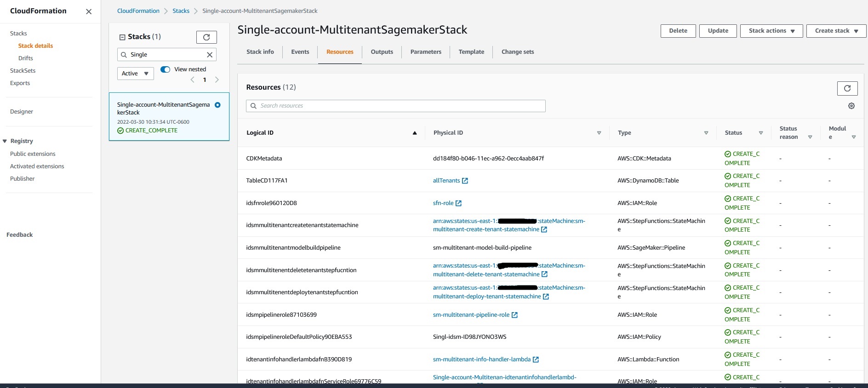Click the resources search magnifier icon
868x388 pixels.
253,106
